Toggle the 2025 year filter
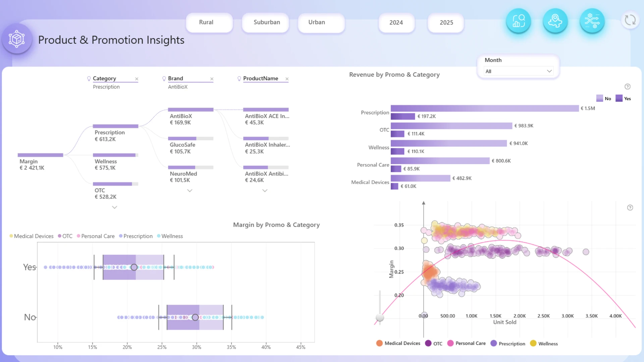 (x=446, y=23)
